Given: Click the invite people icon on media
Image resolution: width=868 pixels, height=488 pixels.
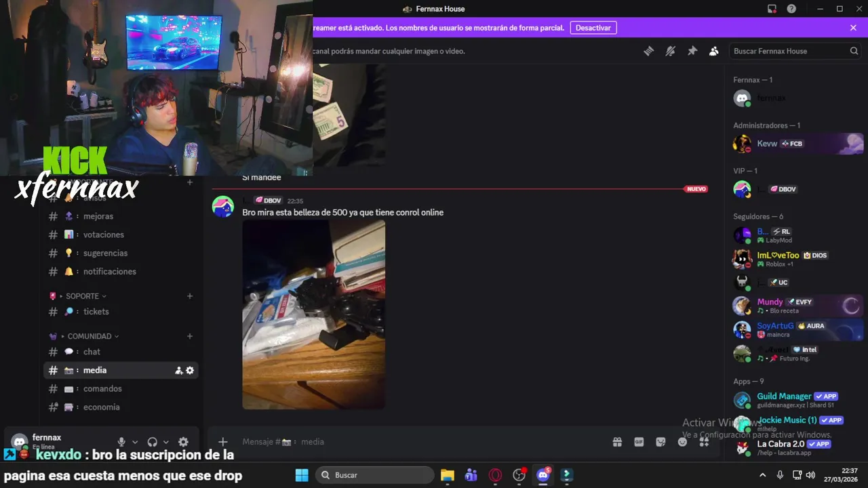Looking at the screenshot, I should 179,371.
